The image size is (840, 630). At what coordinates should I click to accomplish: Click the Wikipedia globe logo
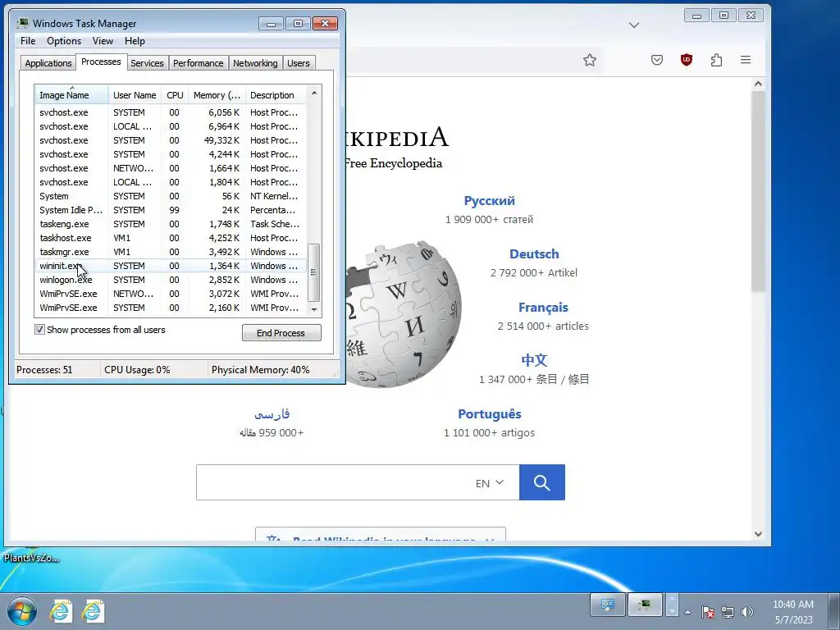tap(403, 314)
